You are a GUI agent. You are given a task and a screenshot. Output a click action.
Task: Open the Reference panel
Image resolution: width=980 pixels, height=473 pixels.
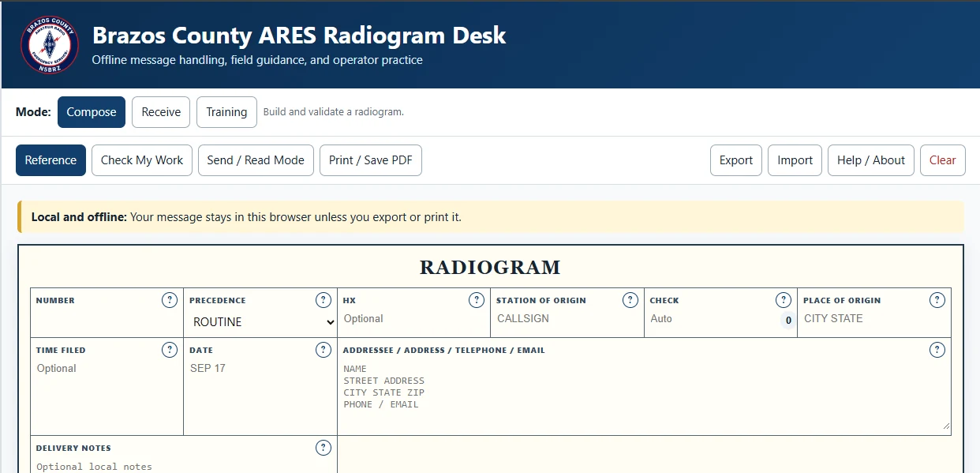click(x=50, y=160)
